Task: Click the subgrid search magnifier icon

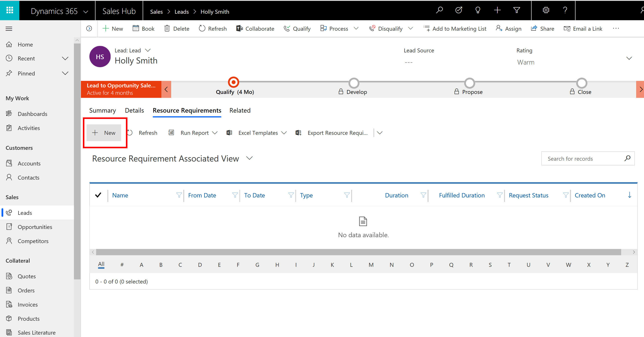Action: coord(627,158)
